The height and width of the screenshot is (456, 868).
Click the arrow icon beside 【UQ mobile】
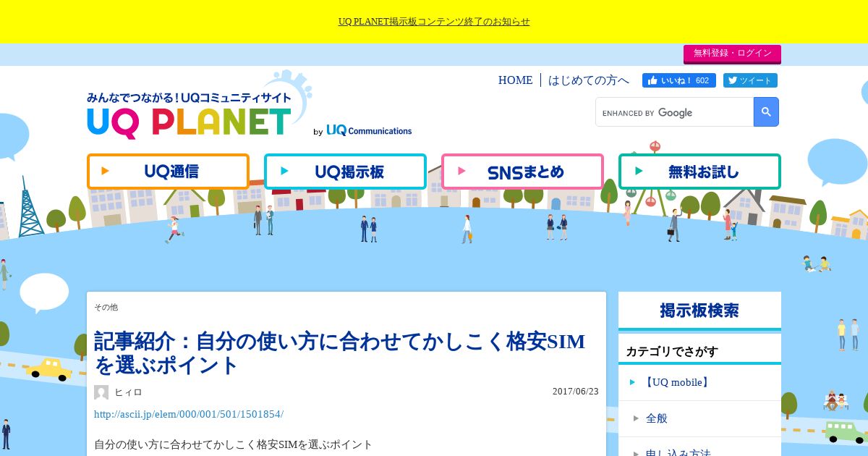click(632, 382)
